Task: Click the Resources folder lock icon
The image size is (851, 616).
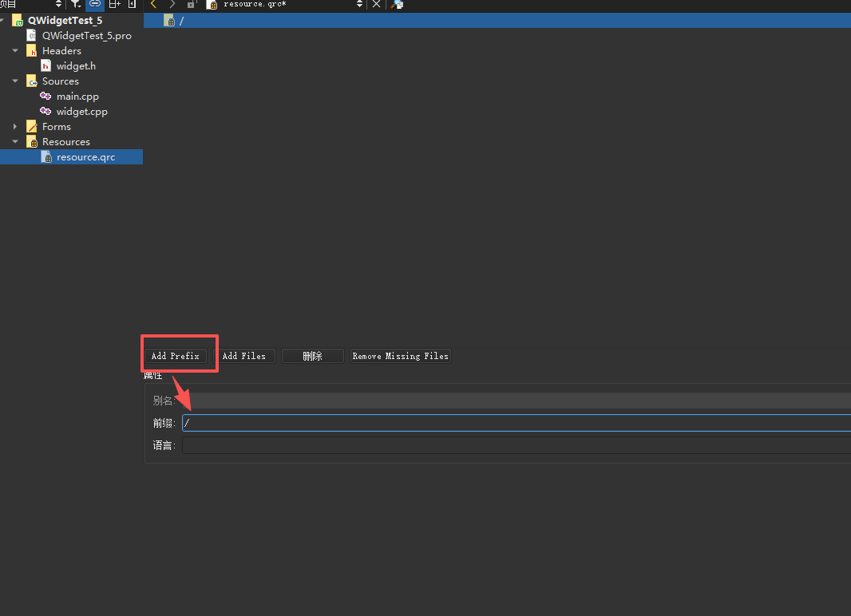Action: click(31, 142)
